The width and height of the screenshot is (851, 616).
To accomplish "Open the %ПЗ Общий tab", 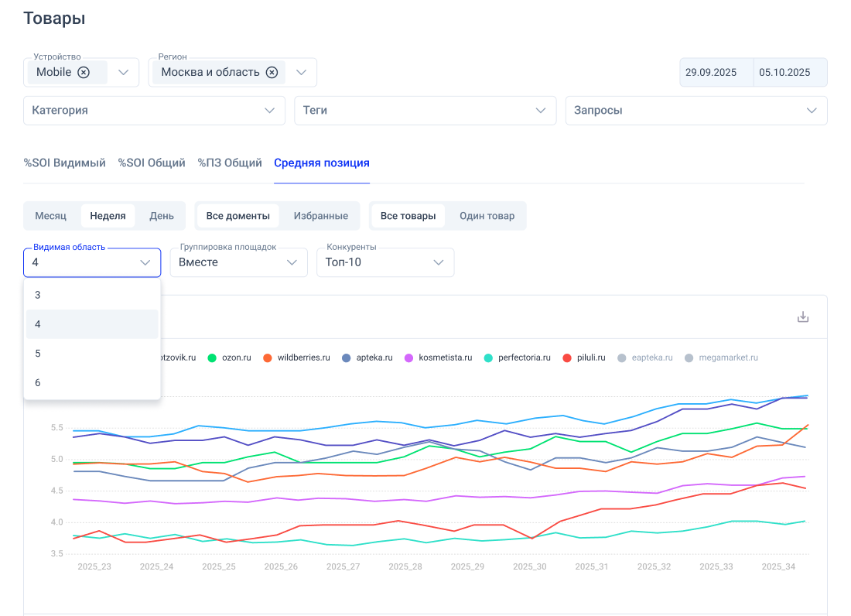I will click(x=229, y=163).
